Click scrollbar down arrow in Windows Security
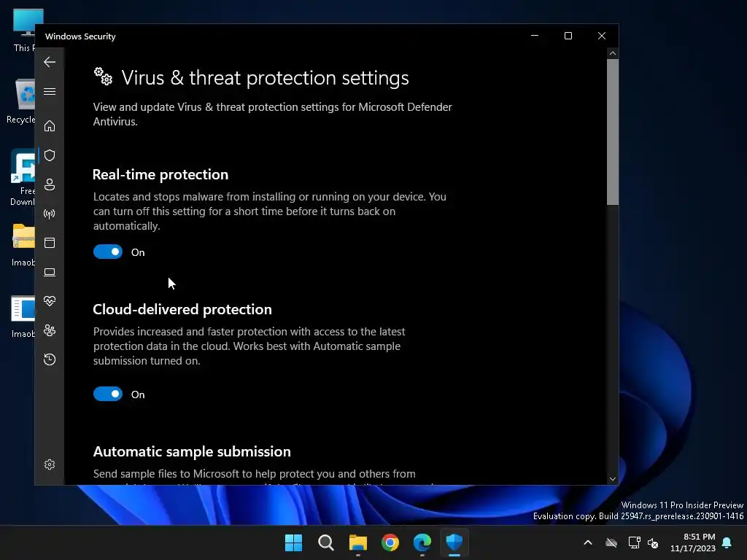Image resolution: width=747 pixels, height=560 pixels. point(613,479)
